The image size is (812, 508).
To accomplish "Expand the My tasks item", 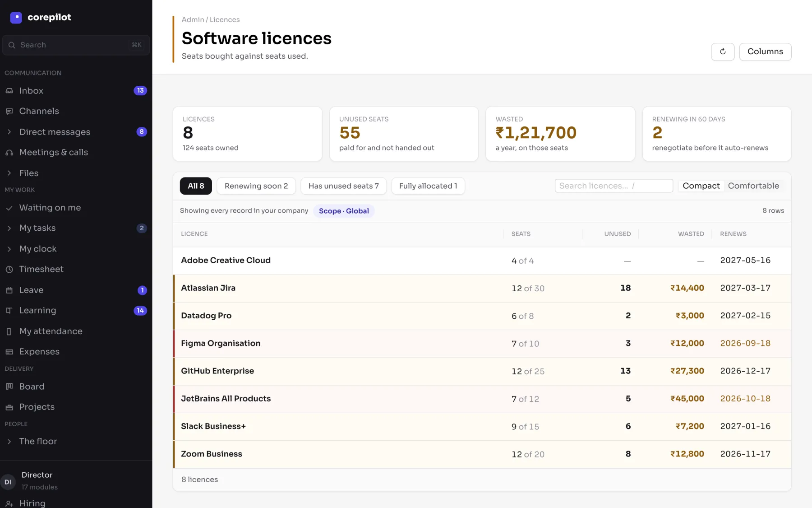I will coord(9,228).
